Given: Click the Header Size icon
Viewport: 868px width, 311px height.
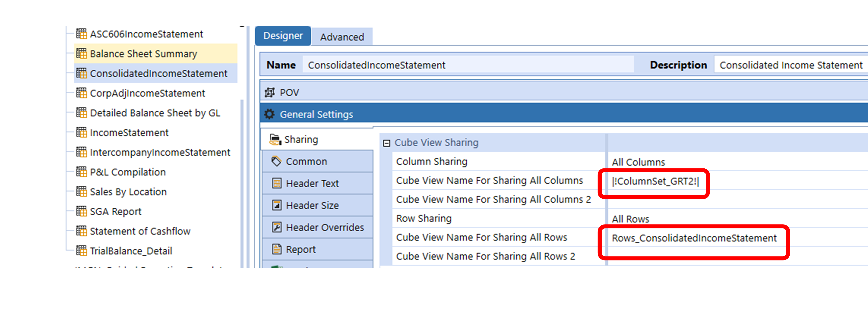Looking at the screenshot, I should tap(277, 205).
